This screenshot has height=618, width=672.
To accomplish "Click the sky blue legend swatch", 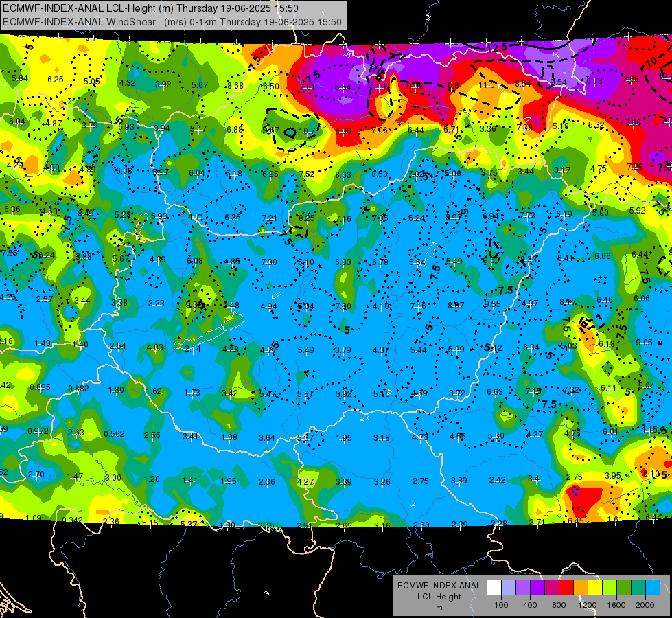I will tap(653, 588).
